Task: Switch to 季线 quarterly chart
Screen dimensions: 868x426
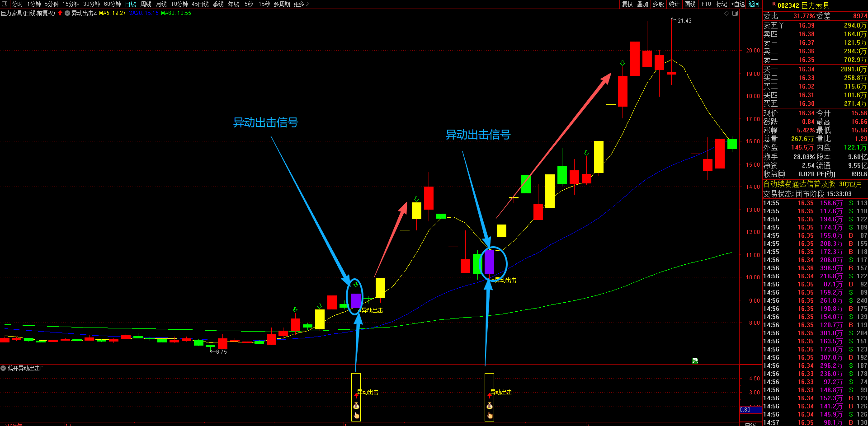Action: tap(218, 4)
